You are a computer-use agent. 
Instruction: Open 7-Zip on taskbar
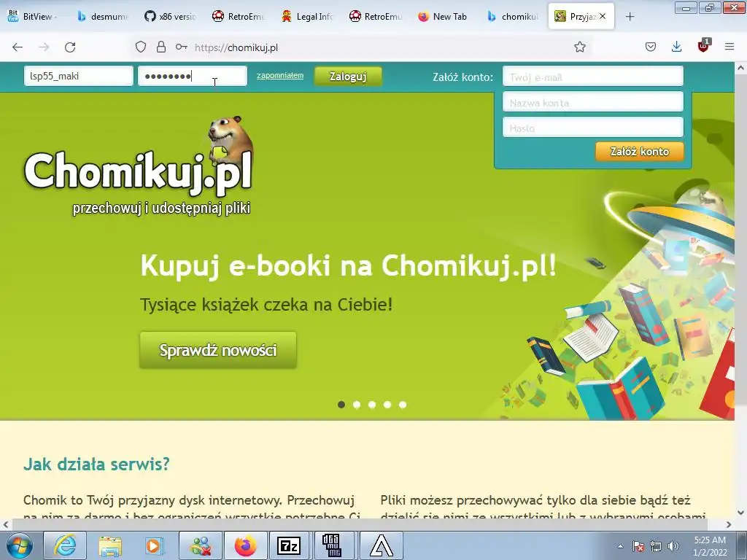click(289, 545)
